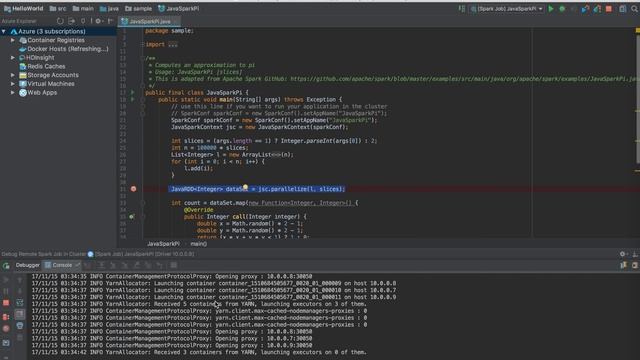
Task: Run the Spark Job JavaSparkPi configuration
Action: click(551, 9)
